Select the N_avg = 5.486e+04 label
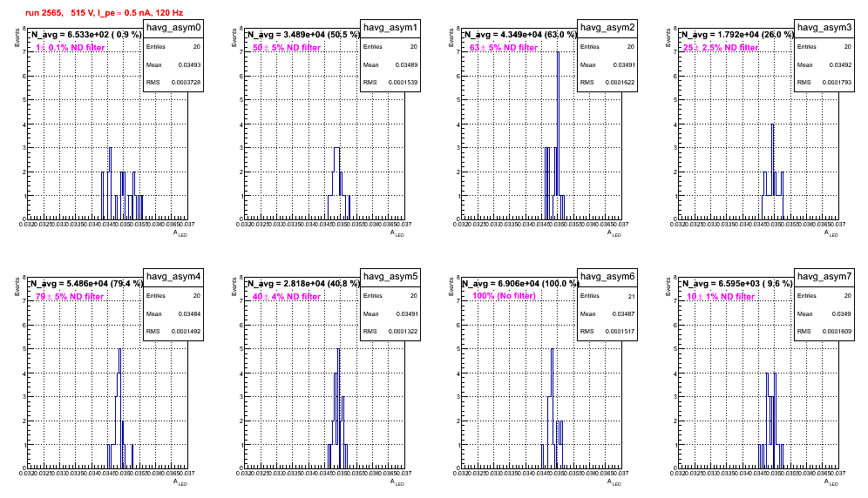Screen dimensions: 868x498 tap(85, 283)
